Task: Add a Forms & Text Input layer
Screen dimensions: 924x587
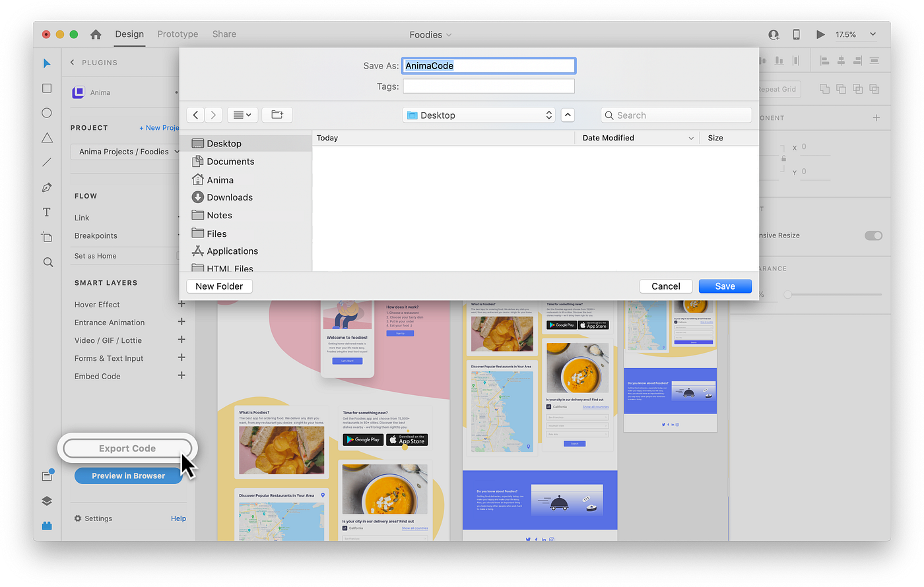Action: 181,357
